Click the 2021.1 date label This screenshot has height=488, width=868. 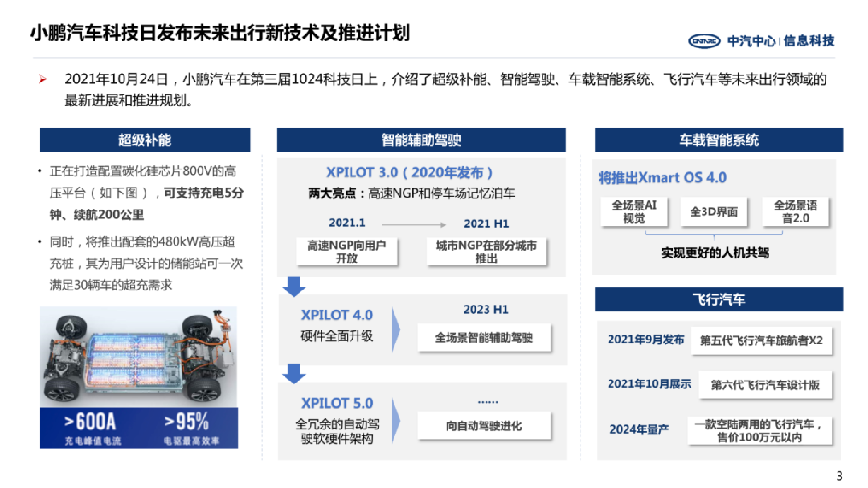[x=347, y=223]
